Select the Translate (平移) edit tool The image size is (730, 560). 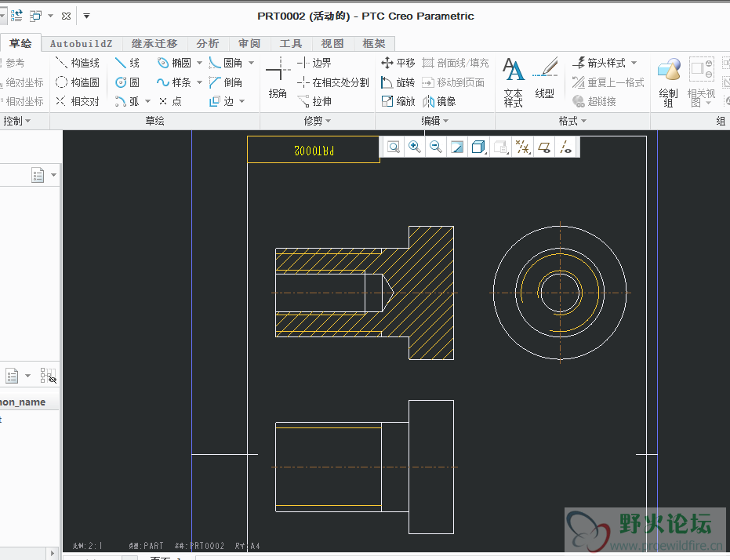click(x=398, y=63)
